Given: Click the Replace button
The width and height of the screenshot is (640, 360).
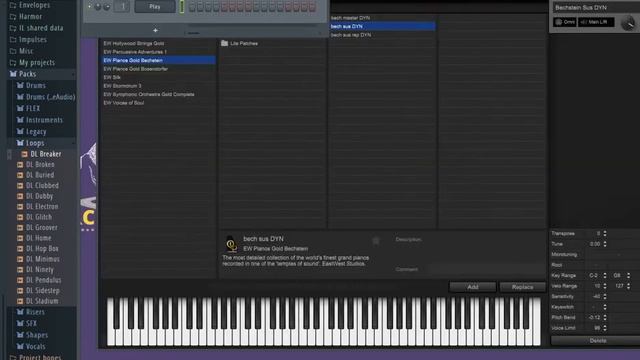Looking at the screenshot, I should click(522, 287).
